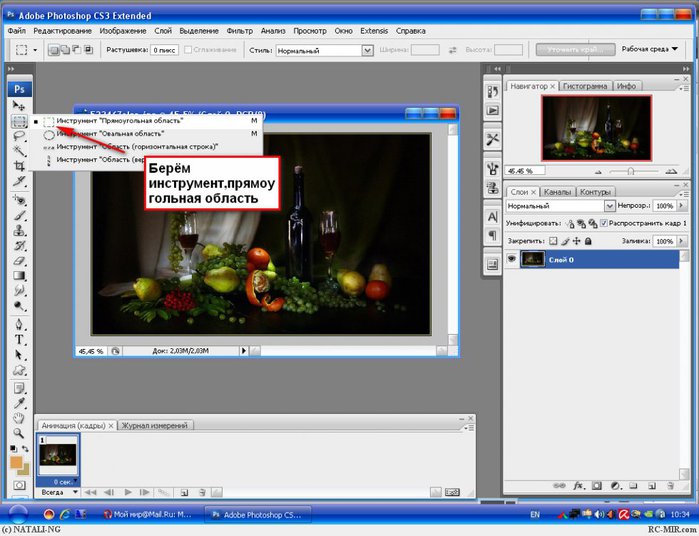The image size is (699, 536).
Task: Enable add to selection mode
Action: click(x=65, y=50)
